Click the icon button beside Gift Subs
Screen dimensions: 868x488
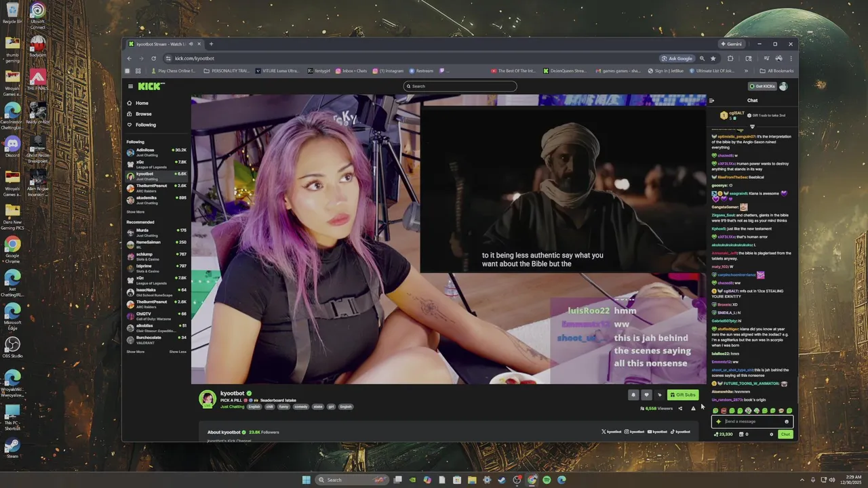(x=659, y=394)
